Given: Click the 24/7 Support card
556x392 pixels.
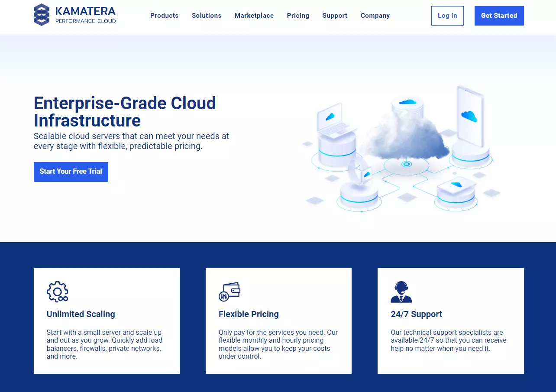Looking at the screenshot, I should [450, 321].
